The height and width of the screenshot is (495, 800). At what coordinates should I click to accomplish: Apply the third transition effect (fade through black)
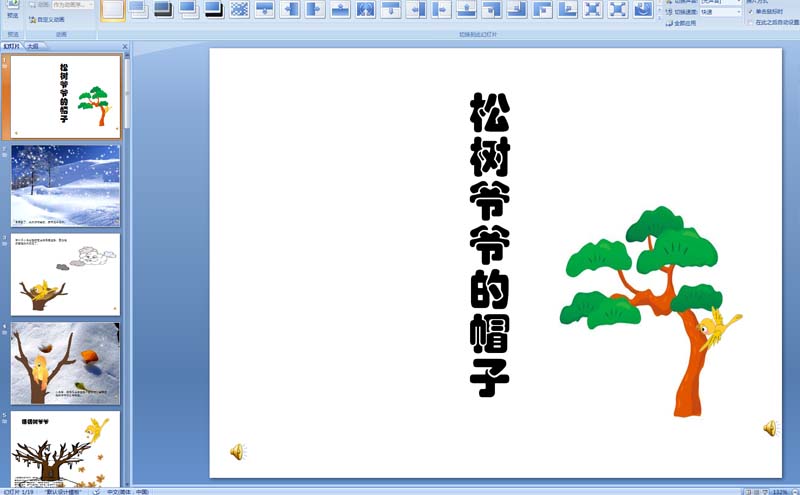coord(163,9)
